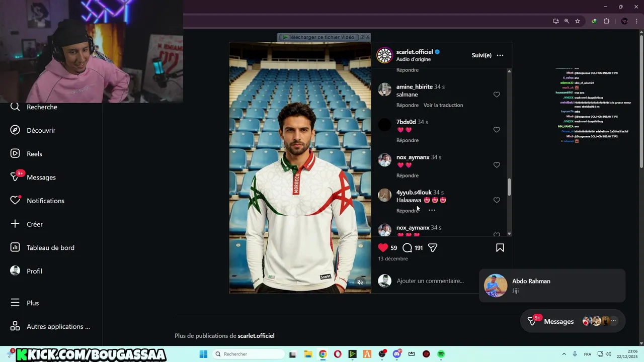Open Messages in the left sidebar
Viewport: 644px width, 362px height.
coord(33,177)
